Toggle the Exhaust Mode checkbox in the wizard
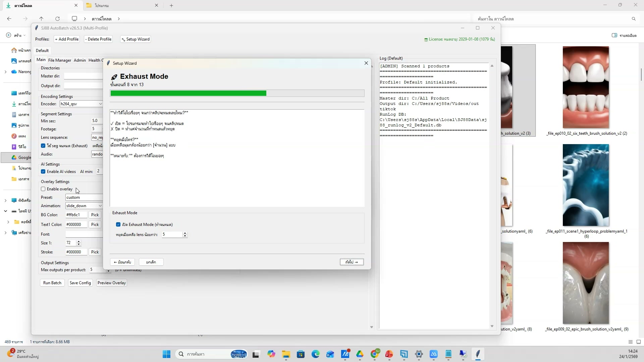 [x=118, y=225]
